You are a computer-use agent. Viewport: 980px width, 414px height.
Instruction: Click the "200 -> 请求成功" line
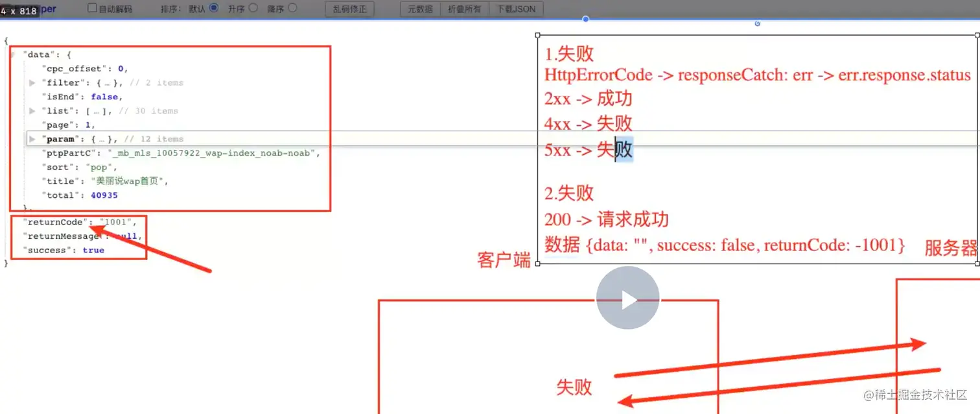(607, 219)
